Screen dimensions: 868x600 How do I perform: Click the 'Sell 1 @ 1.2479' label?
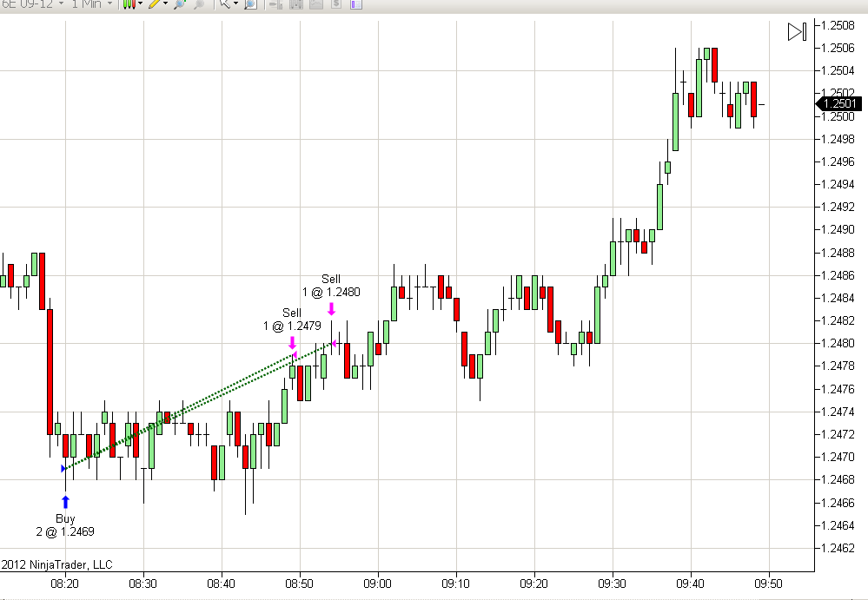tap(292, 319)
